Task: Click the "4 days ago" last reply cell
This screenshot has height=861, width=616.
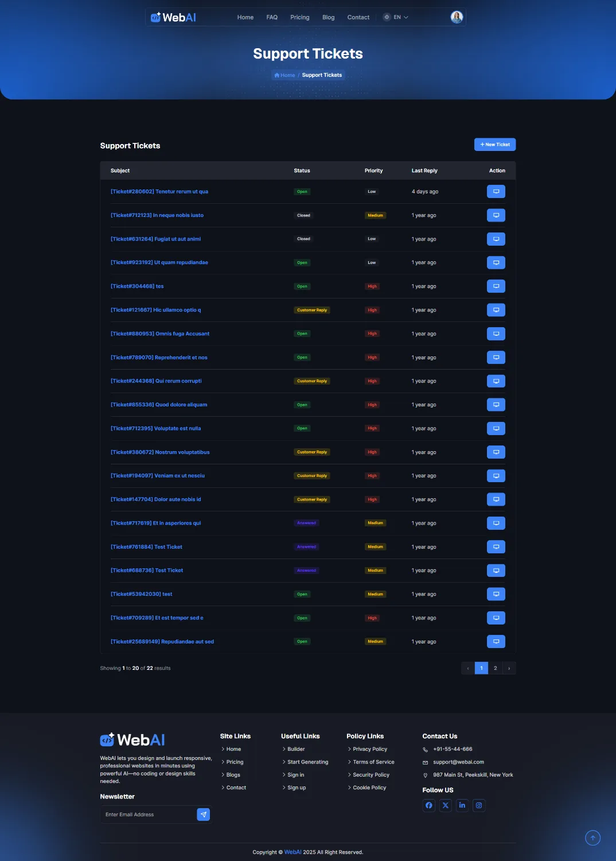Action: point(425,192)
